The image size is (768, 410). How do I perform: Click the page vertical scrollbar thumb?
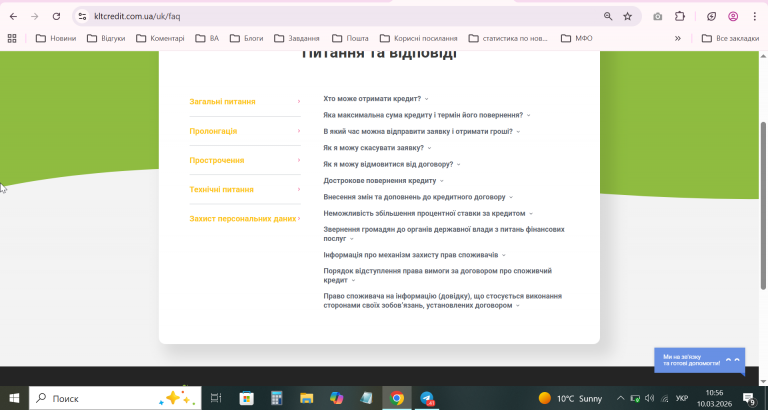(x=763, y=206)
